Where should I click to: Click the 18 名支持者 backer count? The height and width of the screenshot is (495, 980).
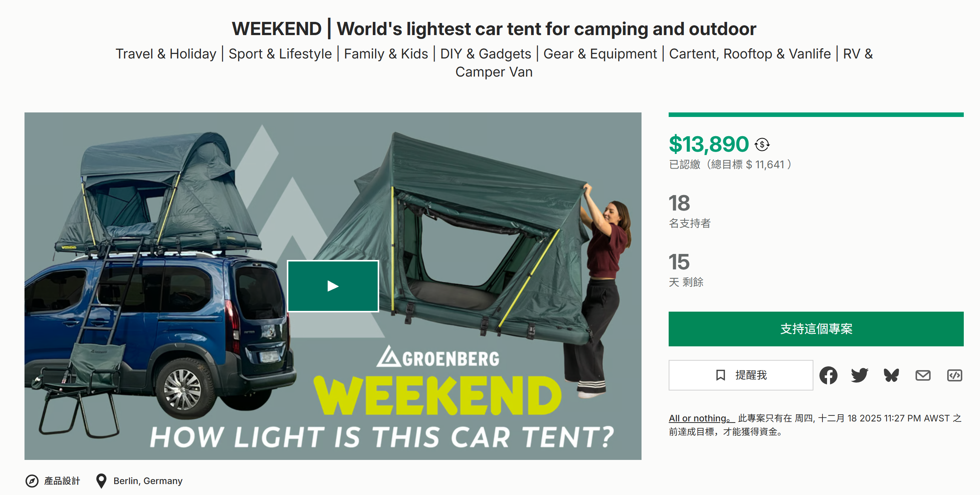[x=680, y=204]
